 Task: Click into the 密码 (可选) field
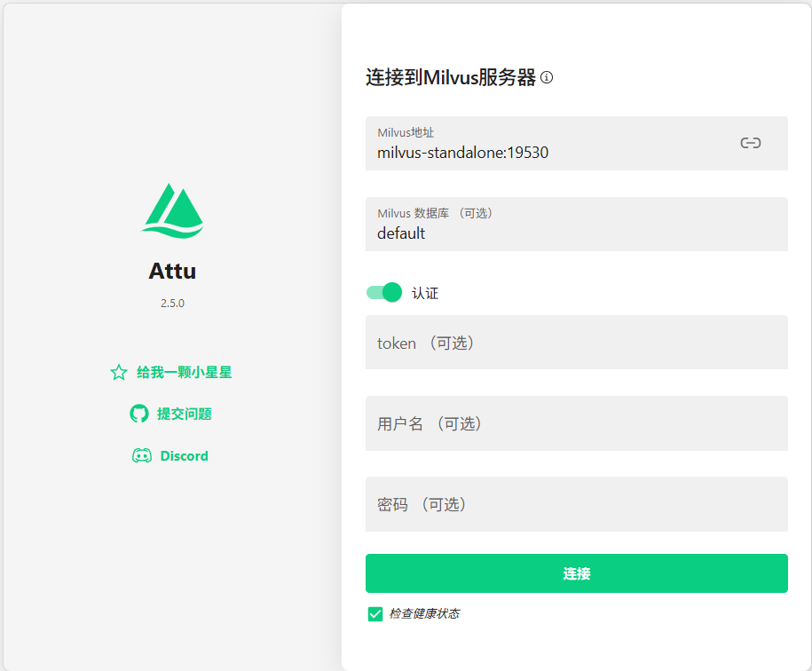click(x=576, y=504)
